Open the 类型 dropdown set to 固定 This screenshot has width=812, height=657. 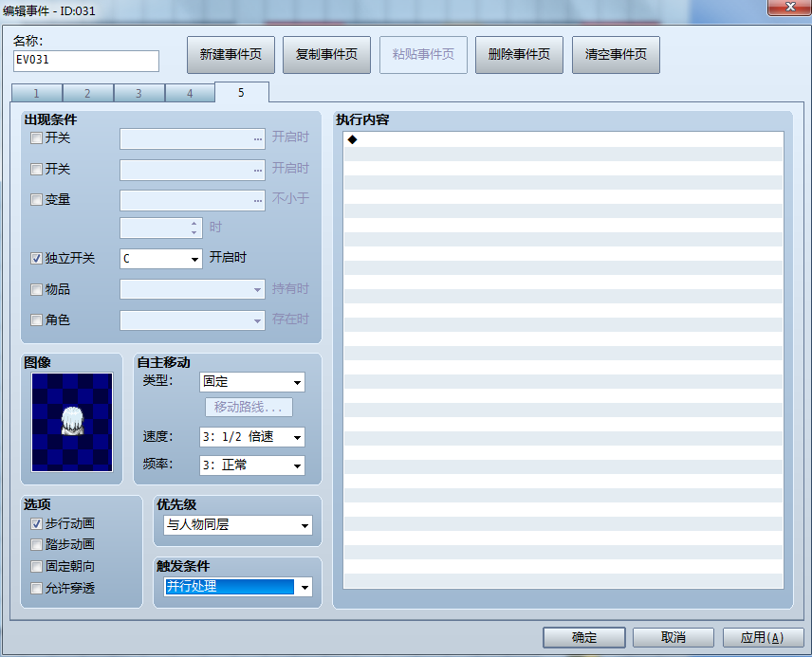pos(252,382)
